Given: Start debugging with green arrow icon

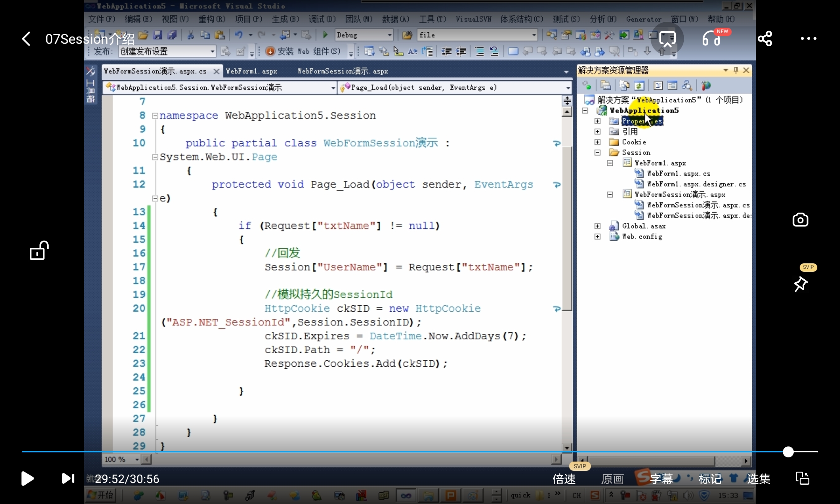Looking at the screenshot, I should [325, 35].
